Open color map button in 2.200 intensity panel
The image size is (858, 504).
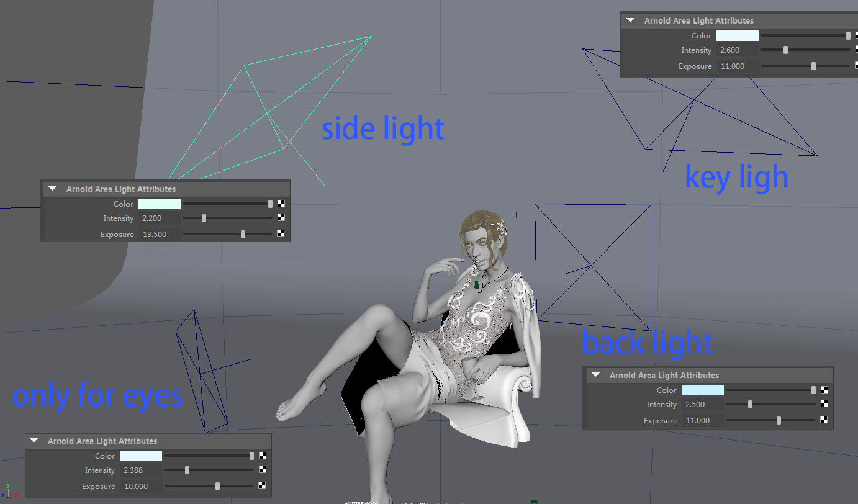(x=281, y=204)
